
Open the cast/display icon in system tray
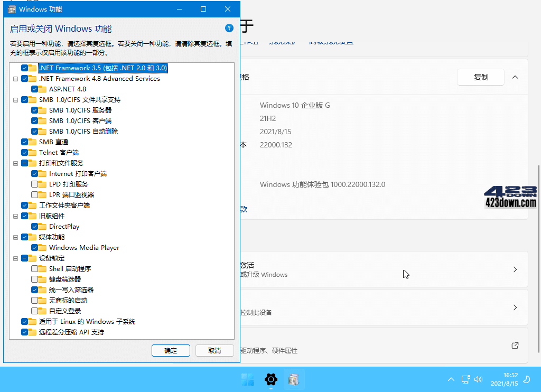pos(465,379)
